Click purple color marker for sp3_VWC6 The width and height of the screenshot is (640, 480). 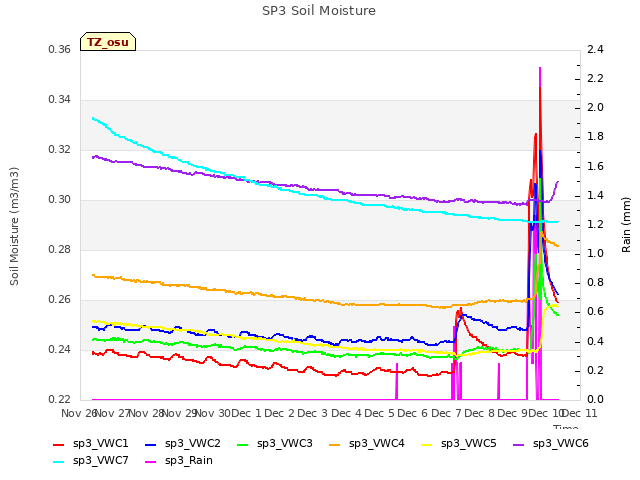click(x=519, y=444)
